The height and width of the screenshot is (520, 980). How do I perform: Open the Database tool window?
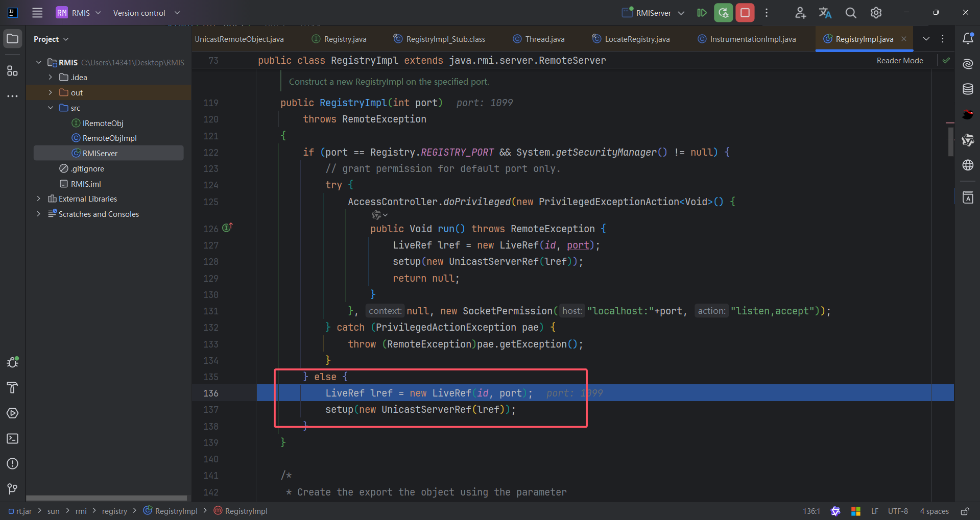pos(968,89)
